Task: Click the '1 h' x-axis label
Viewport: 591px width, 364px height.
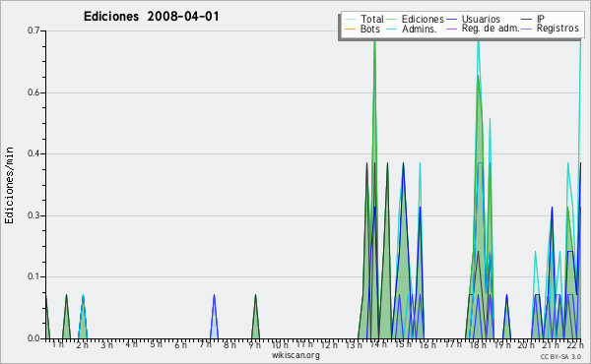Action: pyautogui.click(x=58, y=344)
